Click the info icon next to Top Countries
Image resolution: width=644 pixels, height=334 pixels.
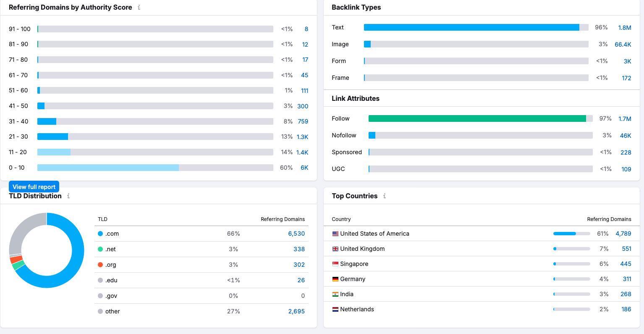[x=385, y=196]
